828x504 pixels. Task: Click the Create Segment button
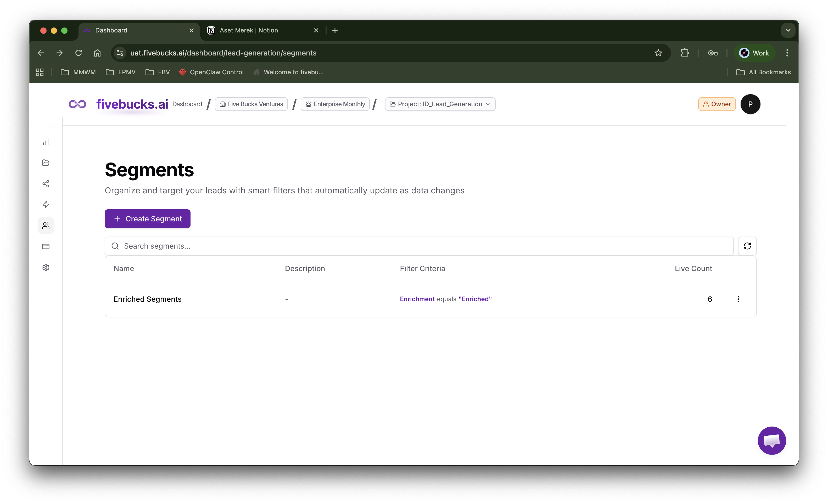(148, 219)
